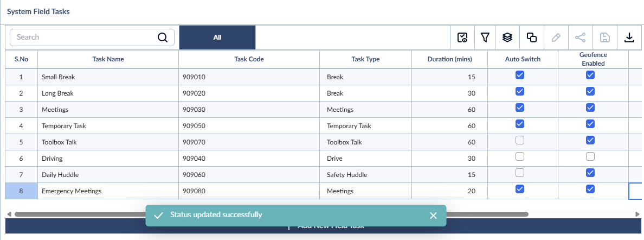
Task: Click the horizontal scrollbar right arrow
Action: tap(637, 214)
